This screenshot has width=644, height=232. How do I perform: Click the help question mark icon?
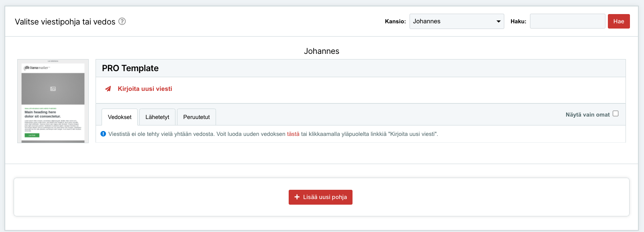pyautogui.click(x=122, y=21)
